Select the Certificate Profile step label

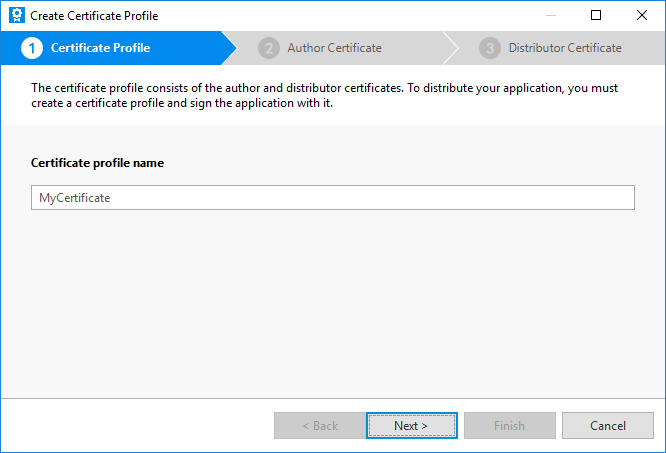pyautogui.click(x=100, y=48)
